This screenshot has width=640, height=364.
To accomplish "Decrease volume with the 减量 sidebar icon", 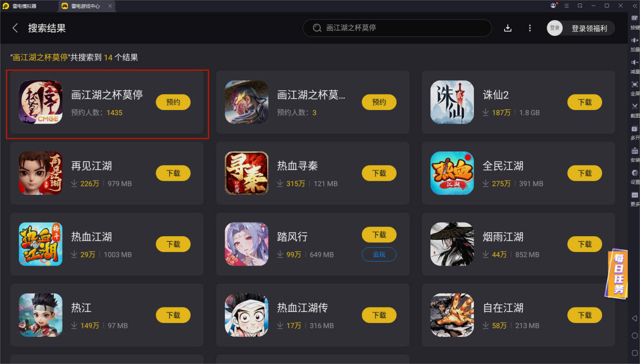I will pyautogui.click(x=634, y=66).
